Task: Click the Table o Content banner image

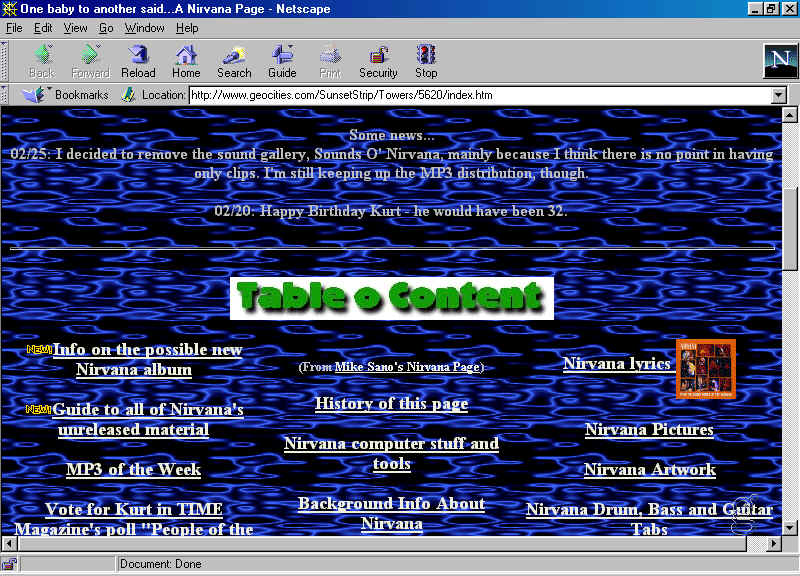Action: click(x=392, y=298)
